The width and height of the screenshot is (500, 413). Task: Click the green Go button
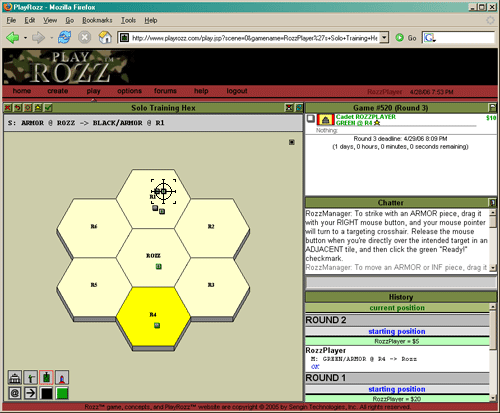[406, 38]
